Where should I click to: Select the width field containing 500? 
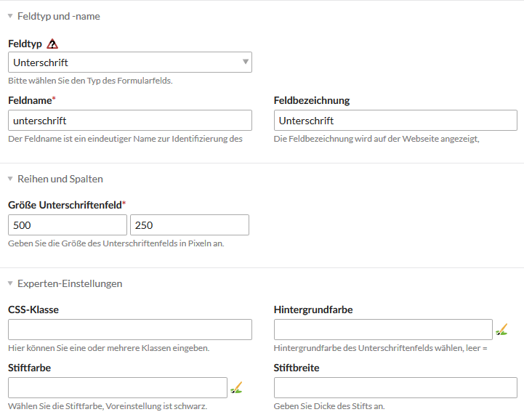coord(68,225)
